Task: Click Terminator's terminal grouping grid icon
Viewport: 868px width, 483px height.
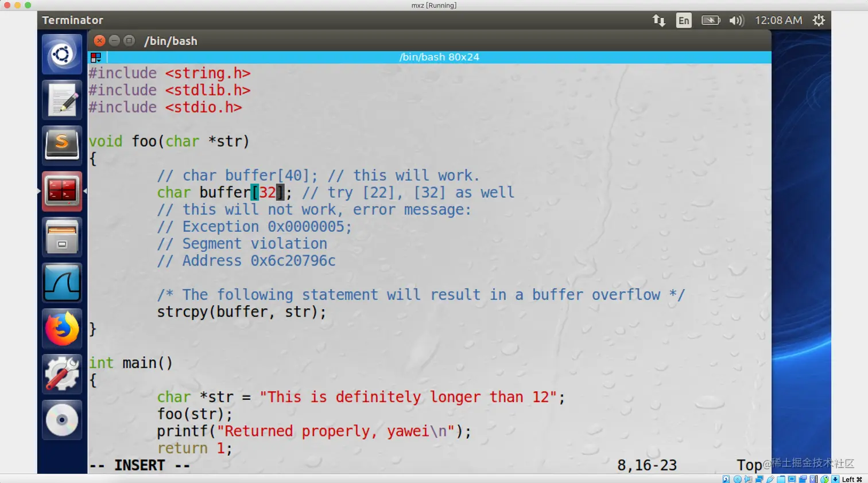Action: [x=96, y=57]
